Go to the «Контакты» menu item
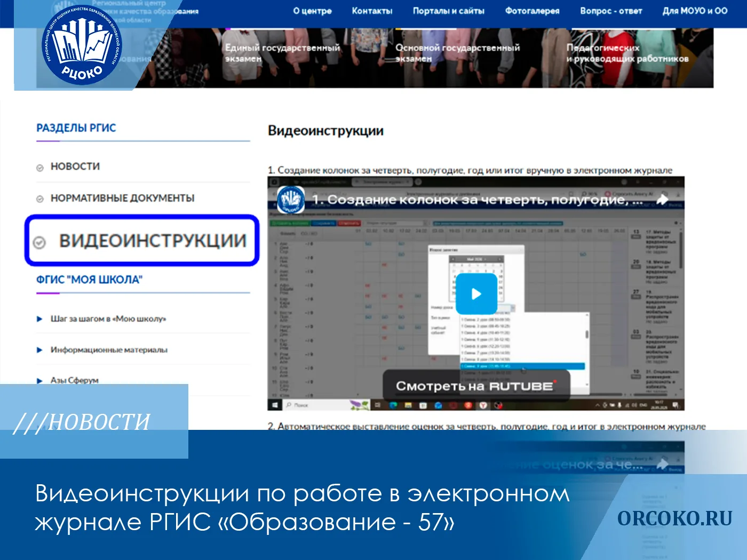Screen dimensions: 747x560 coord(372,11)
